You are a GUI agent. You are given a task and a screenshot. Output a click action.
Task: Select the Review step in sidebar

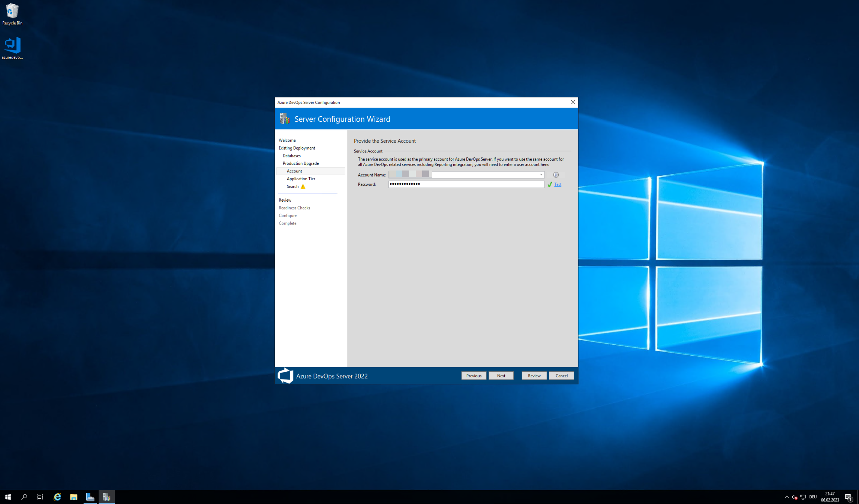[x=285, y=200]
